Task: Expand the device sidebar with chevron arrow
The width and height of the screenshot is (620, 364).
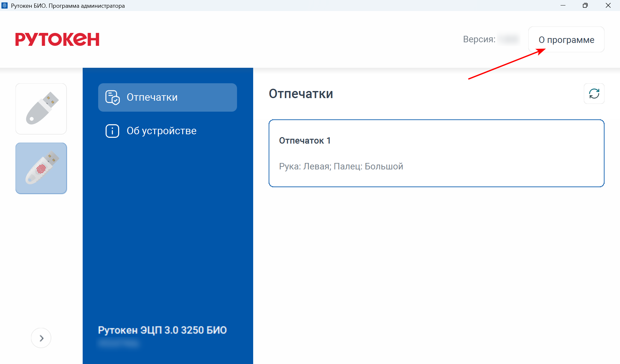Action: click(x=41, y=338)
